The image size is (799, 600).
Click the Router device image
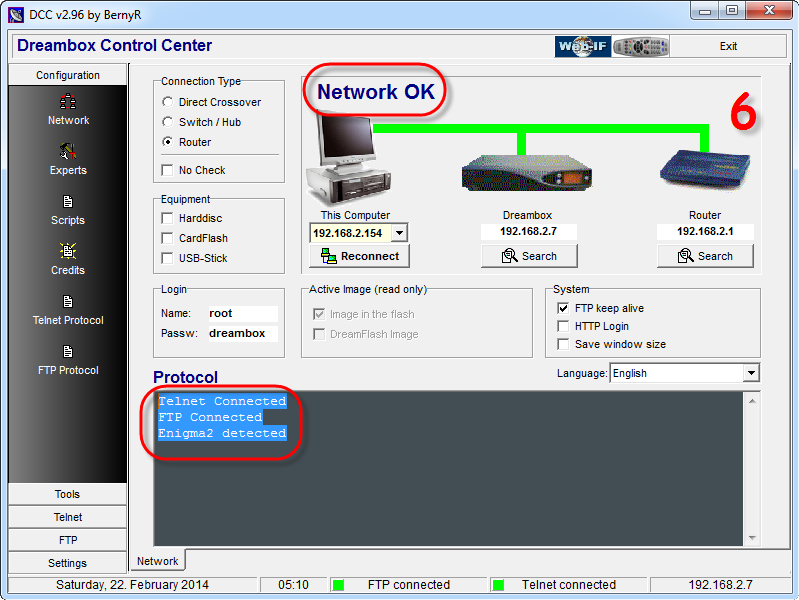[x=705, y=169]
